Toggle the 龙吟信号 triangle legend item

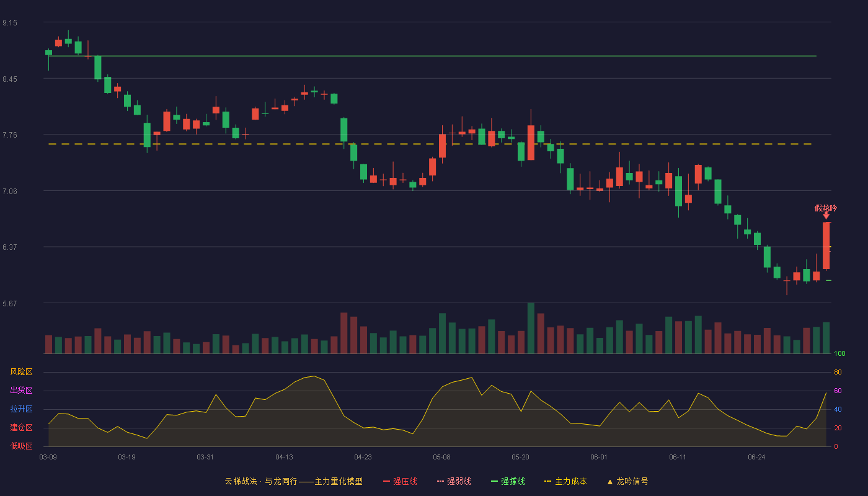(627, 481)
